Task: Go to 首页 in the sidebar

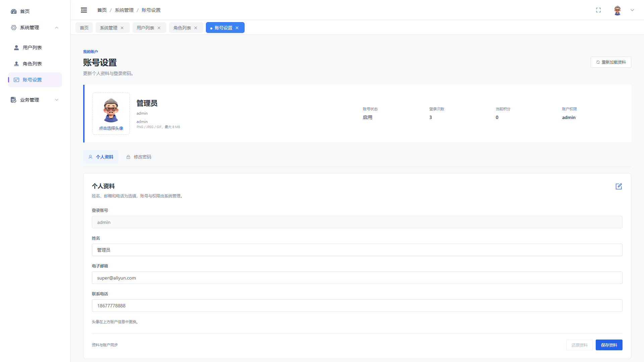Action: 25,11
